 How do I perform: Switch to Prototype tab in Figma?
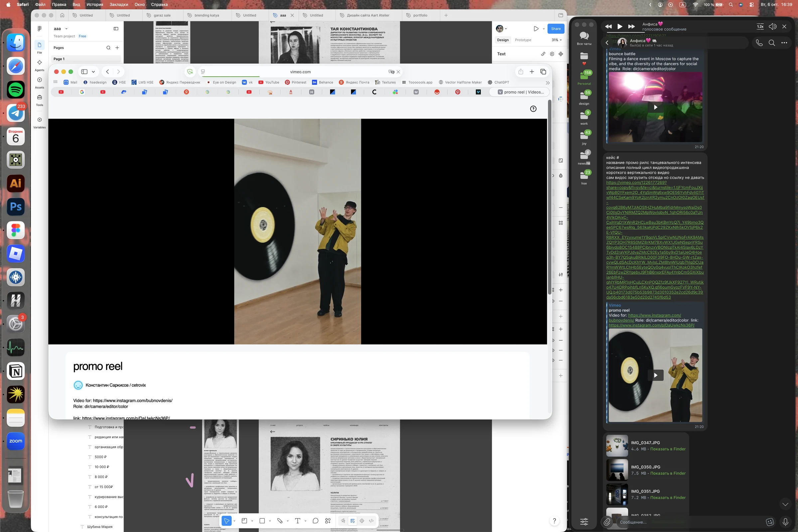pos(523,40)
